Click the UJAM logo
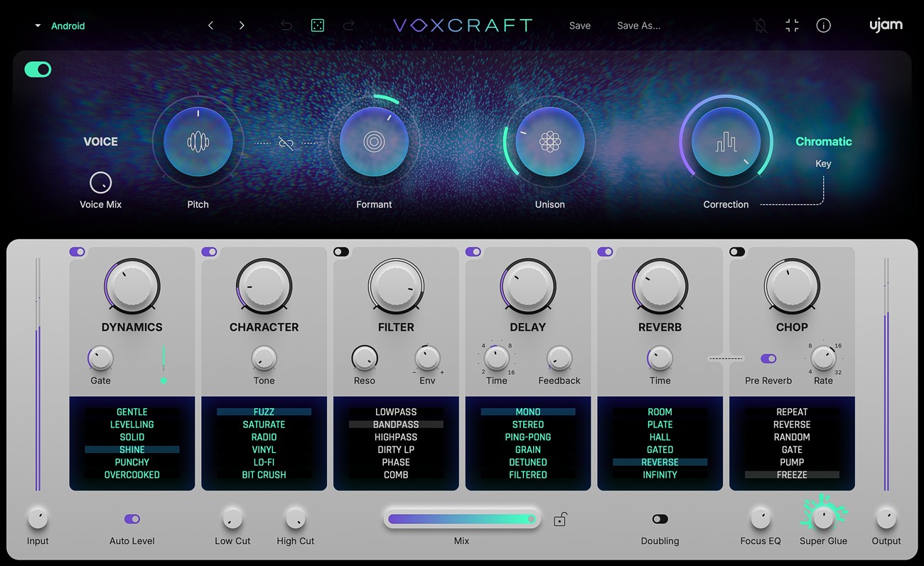Viewport: 924px width, 566px height. point(886,25)
